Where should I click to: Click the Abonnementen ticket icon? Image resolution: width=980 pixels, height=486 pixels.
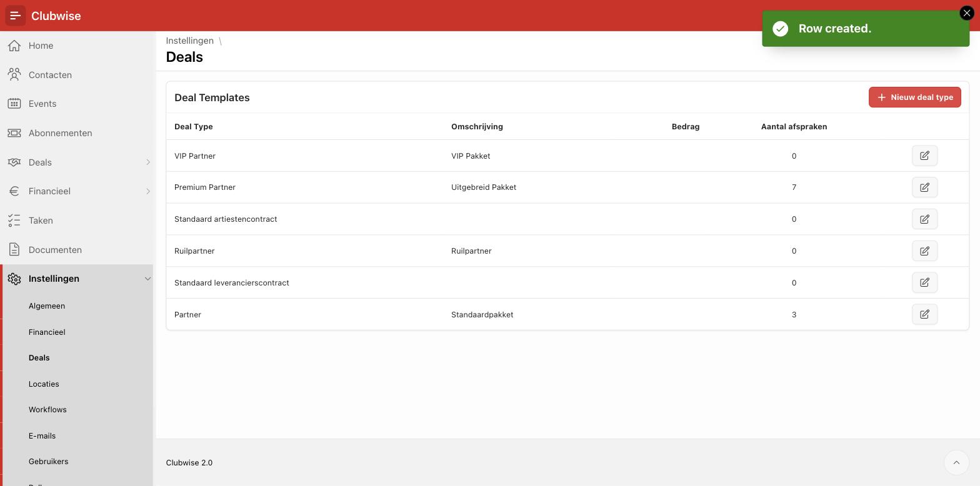[14, 133]
